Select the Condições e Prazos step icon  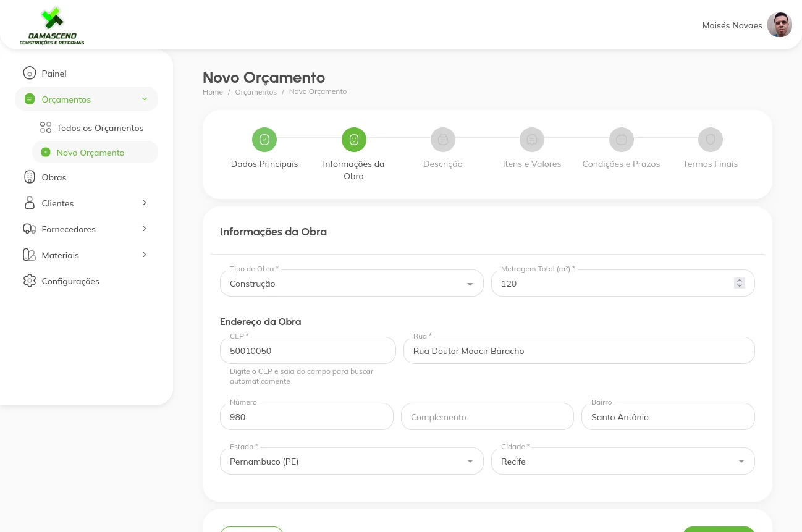tap(621, 140)
